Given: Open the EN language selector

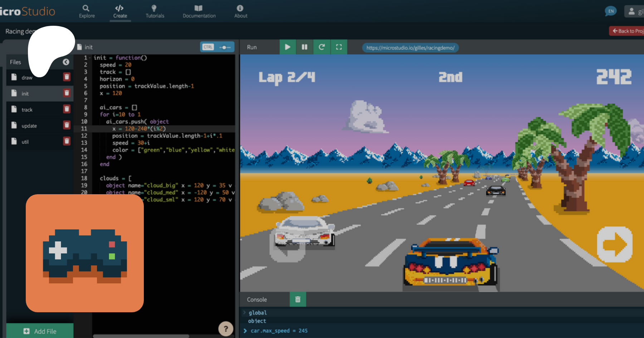Looking at the screenshot, I should [x=611, y=11].
